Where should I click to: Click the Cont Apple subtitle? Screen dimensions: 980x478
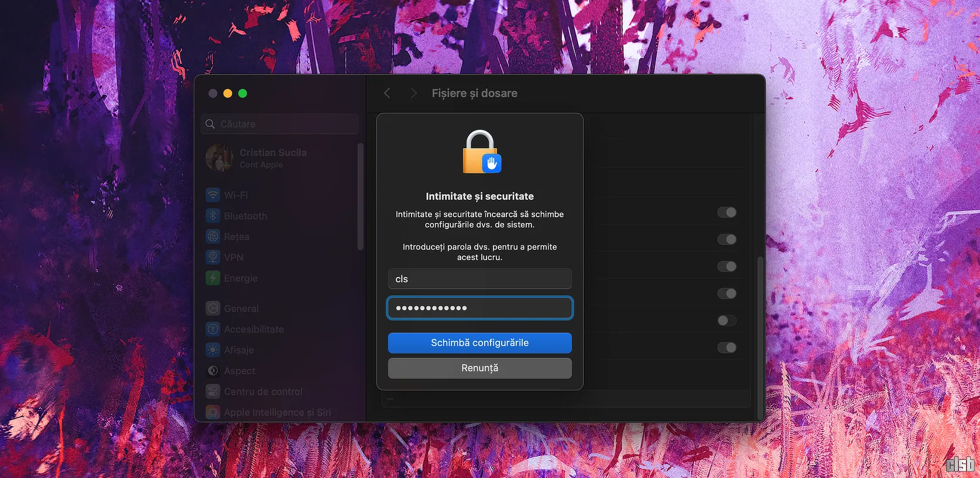pos(261,165)
